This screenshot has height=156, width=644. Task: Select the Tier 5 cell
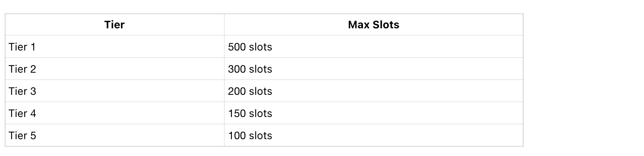tap(114, 135)
